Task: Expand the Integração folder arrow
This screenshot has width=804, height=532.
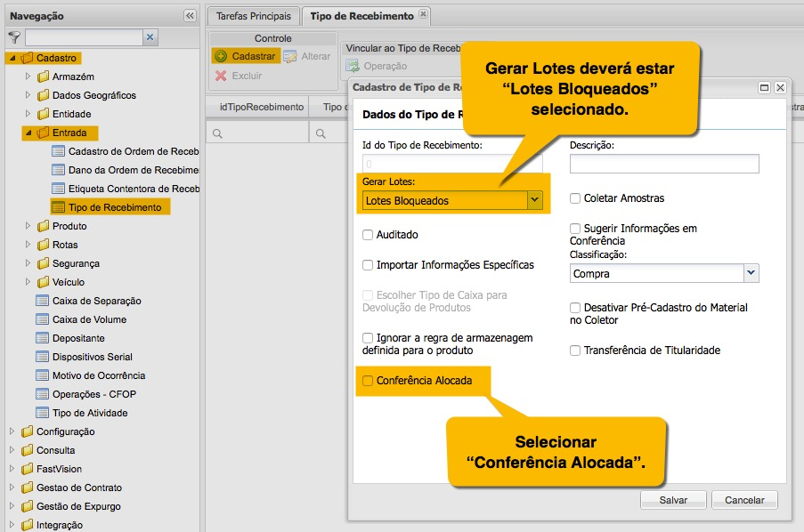Action: click(x=12, y=525)
